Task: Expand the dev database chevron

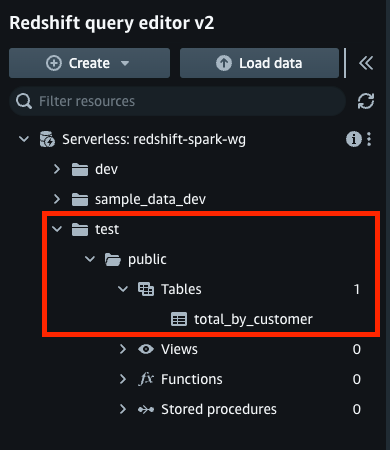Action: click(x=57, y=169)
